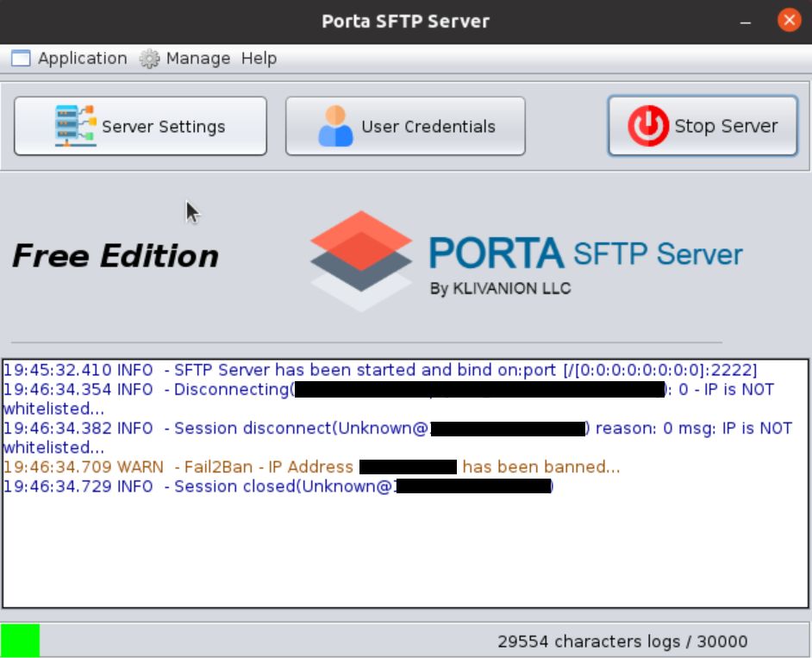The width and height of the screenshot is (812, 658).
Task: Click the Free Edition label
Action: coord(115,254)
